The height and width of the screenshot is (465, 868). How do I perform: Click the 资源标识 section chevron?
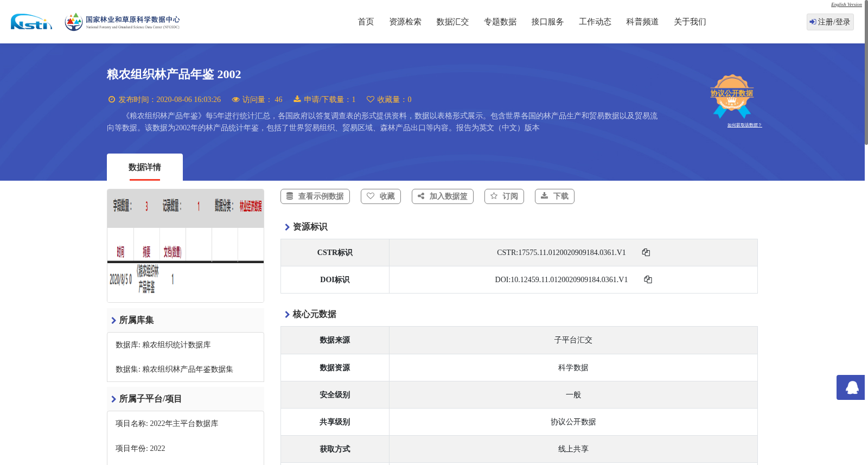[x=287, y=227]
